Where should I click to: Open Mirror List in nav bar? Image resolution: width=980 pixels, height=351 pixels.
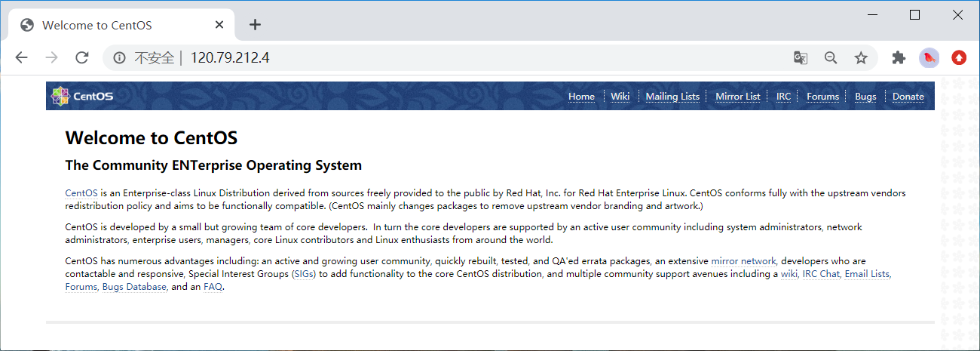(x=738, y=97)
